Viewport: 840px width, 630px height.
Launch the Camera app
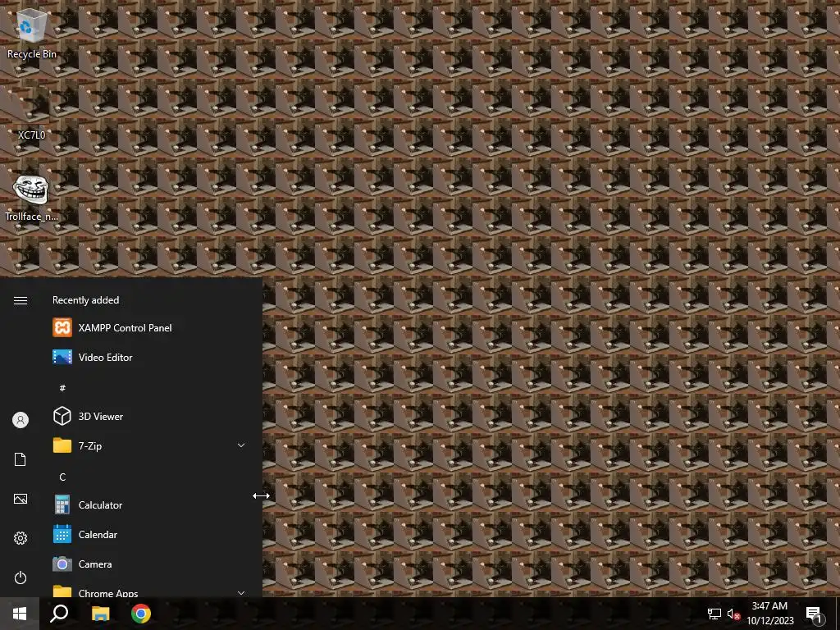(x=152, y=564)
